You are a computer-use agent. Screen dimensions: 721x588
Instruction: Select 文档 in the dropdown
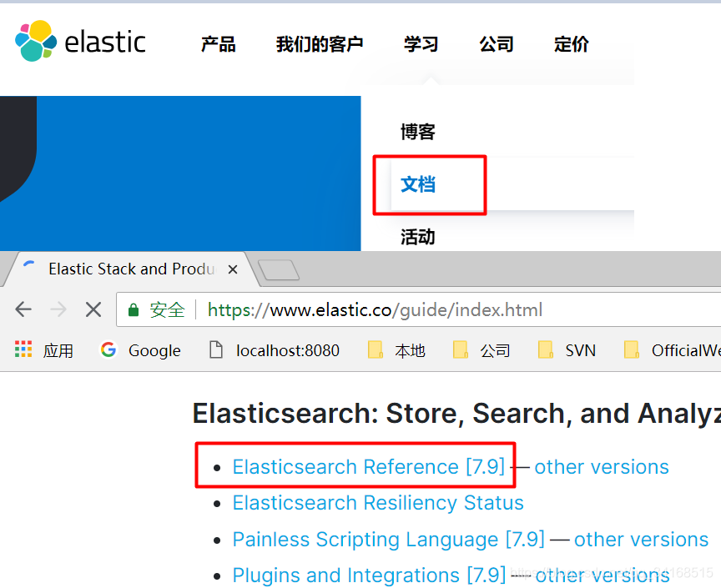[x=417, y=184]
